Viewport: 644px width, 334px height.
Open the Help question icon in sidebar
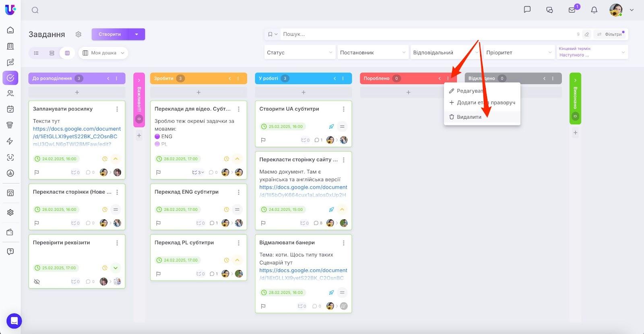coord(10,252)
